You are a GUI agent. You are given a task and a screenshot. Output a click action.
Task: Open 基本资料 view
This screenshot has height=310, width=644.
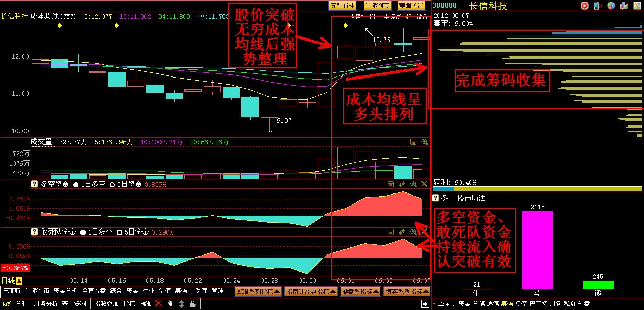pos(74,304)
